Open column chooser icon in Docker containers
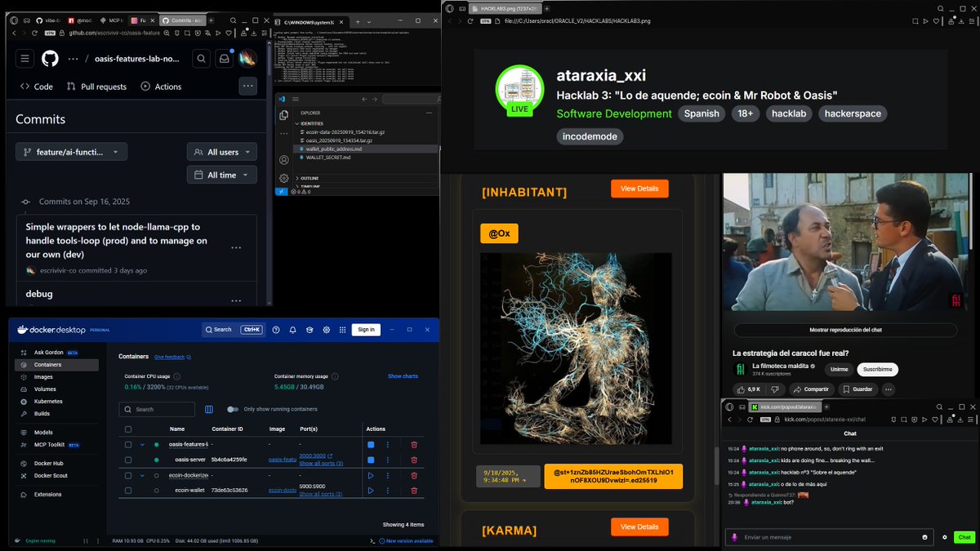Image resolution: width=980 pixels, height=551 pixels. [209, 409]
